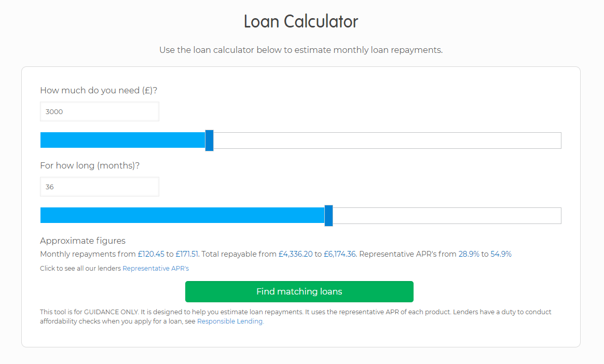Screen dimensions: 604x364
Task: Click the "For how long (months)?" label
Action: point(90,166)
